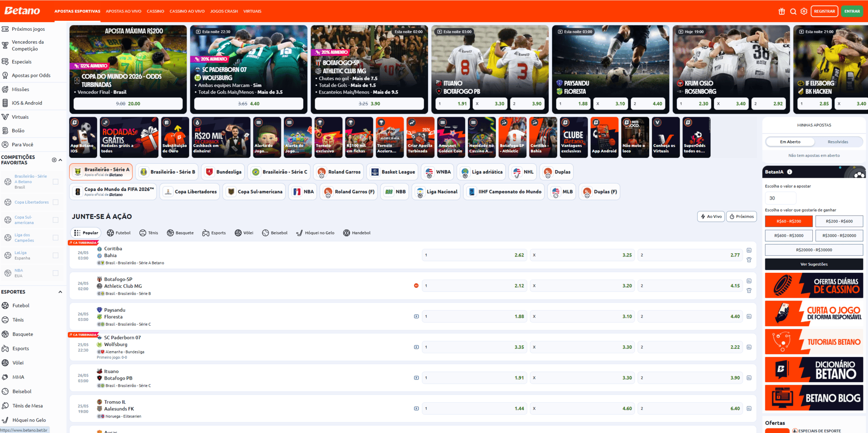Filter by Handebol sport tab
This screenshot has width=868, height=433.
[357, 233]
